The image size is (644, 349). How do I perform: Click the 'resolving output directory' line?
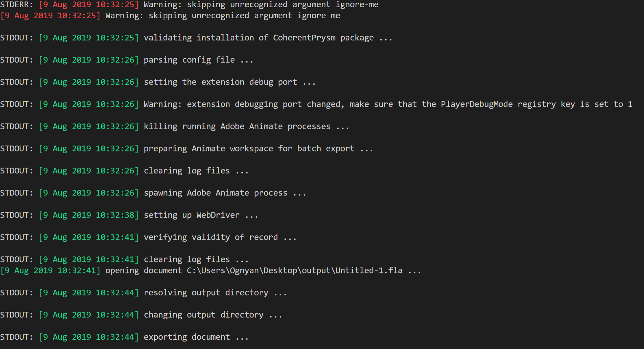[x=143, y=293]
